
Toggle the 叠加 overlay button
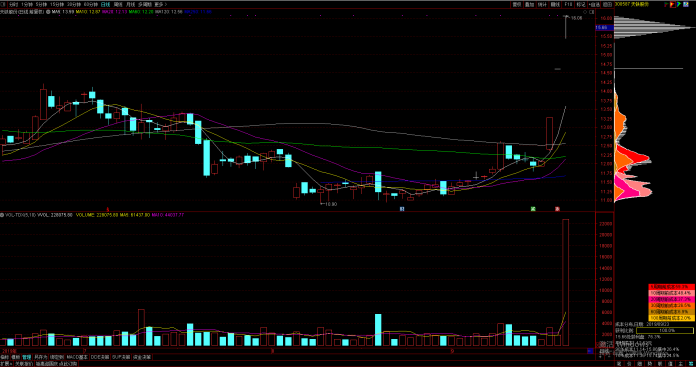(530, 4)
